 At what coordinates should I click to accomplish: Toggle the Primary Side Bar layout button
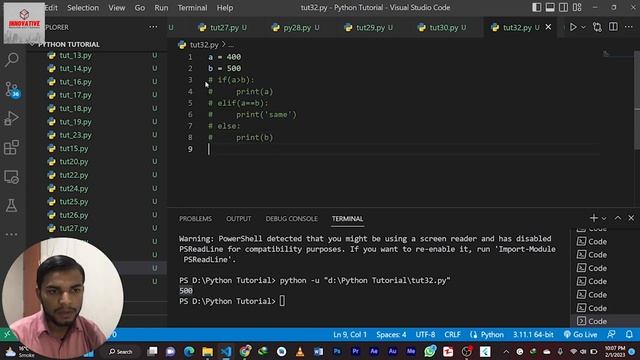536,7
